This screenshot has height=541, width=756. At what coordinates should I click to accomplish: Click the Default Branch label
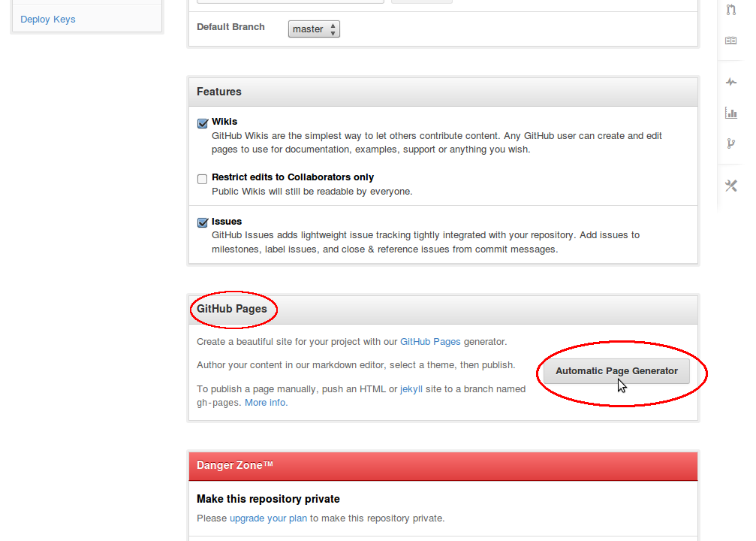pos(230,27)
